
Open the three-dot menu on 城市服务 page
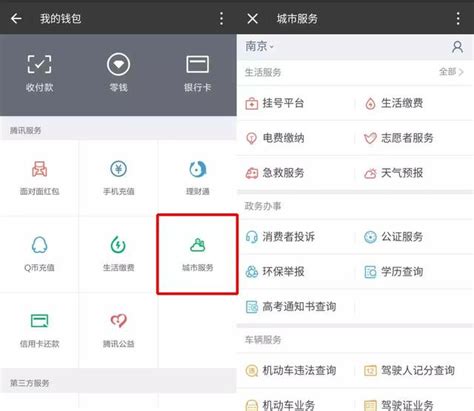coord(458,19)
